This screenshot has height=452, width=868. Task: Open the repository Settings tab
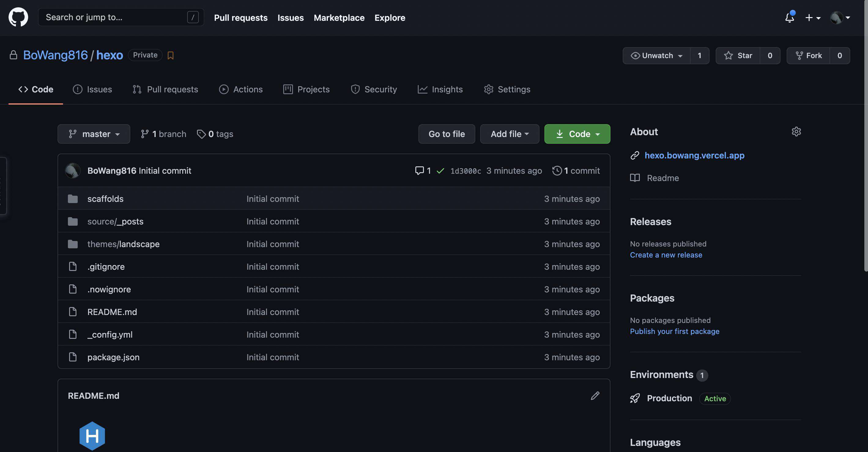click(x=507, y=89)
